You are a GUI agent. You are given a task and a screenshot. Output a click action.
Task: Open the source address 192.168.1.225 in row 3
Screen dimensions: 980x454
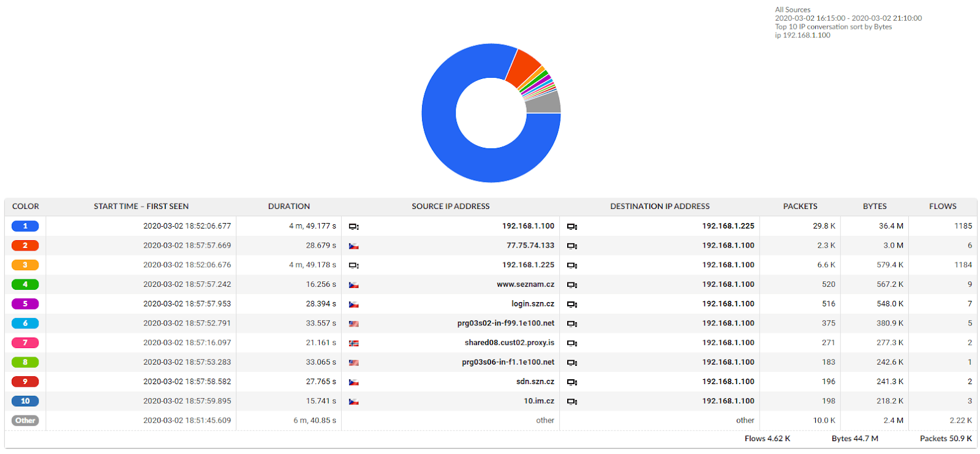click(528, 265)
